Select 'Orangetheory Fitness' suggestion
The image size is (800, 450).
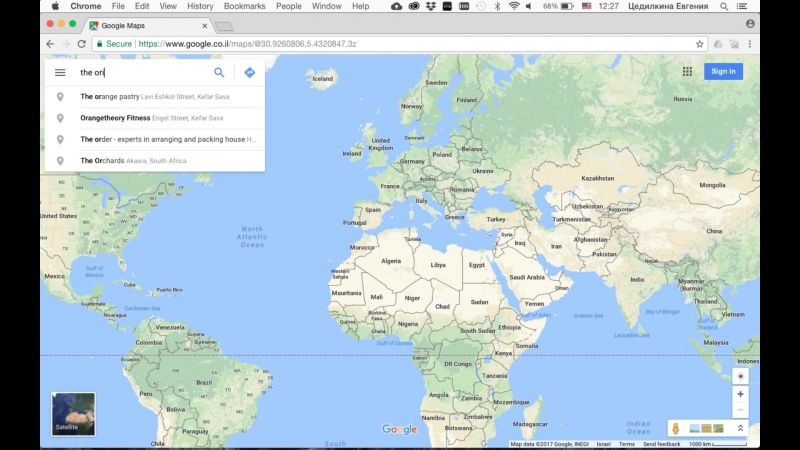[155, 118]
